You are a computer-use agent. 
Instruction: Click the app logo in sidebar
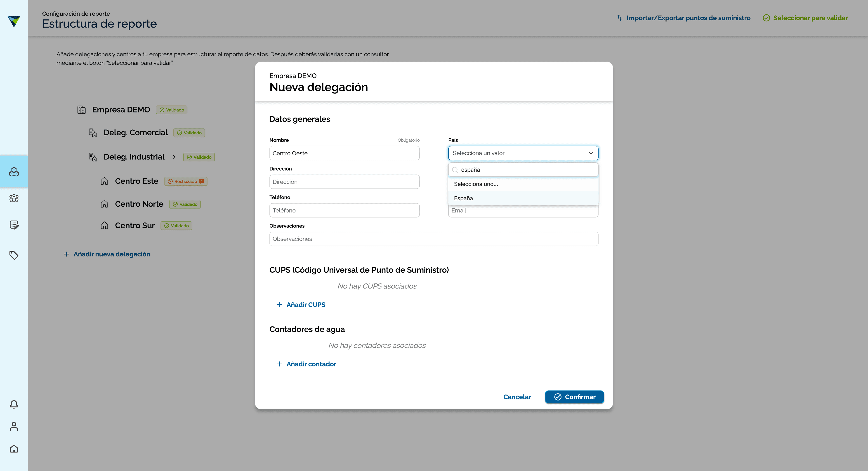point(14,21)
